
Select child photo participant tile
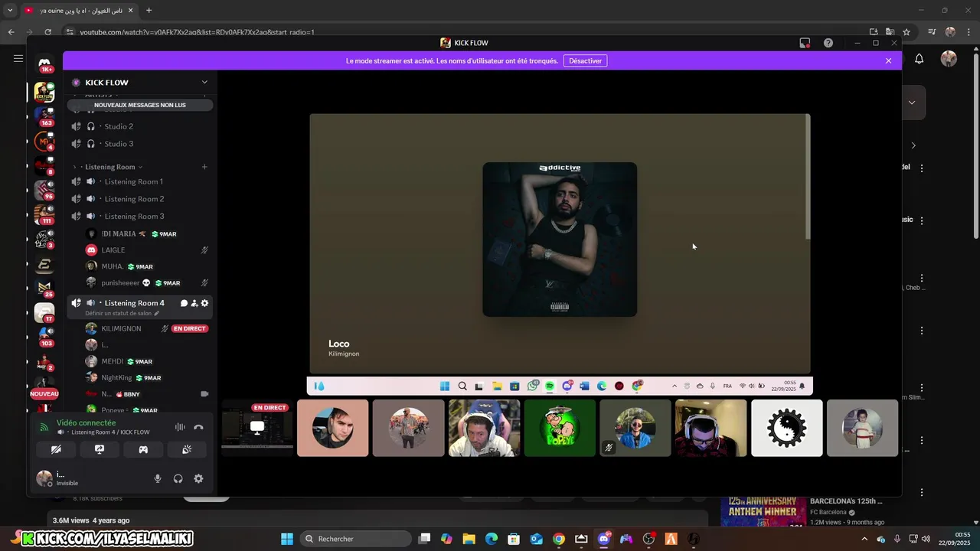(x=862, y=428)
